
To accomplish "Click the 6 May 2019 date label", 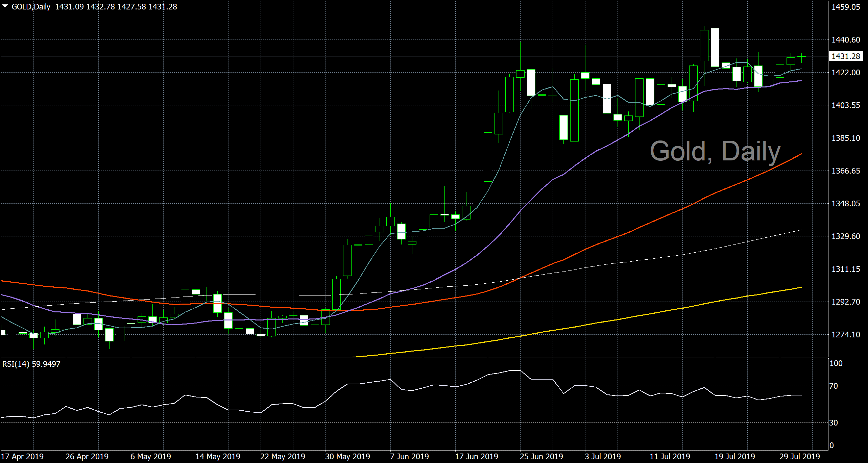I will pyautogui.click(x=151, y=457).
